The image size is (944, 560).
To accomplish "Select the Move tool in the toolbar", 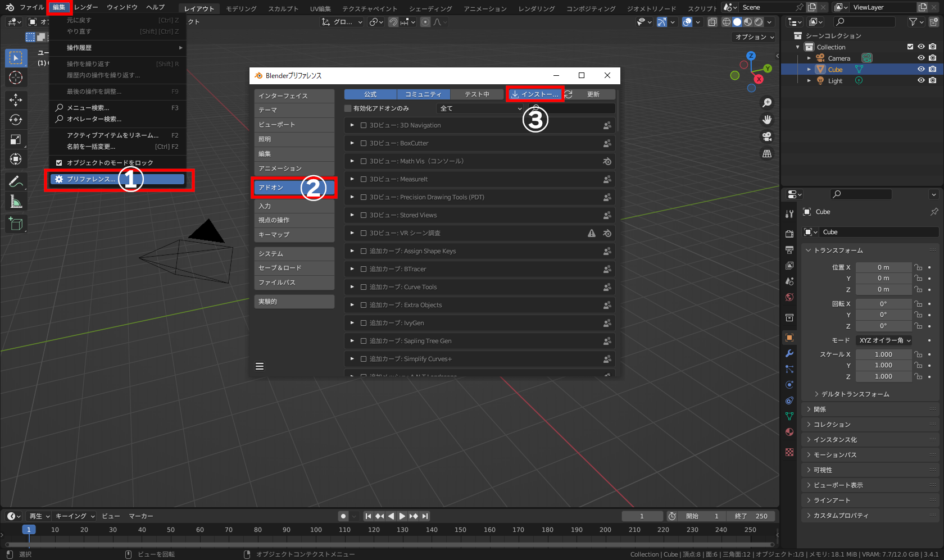I will point(16,100).
